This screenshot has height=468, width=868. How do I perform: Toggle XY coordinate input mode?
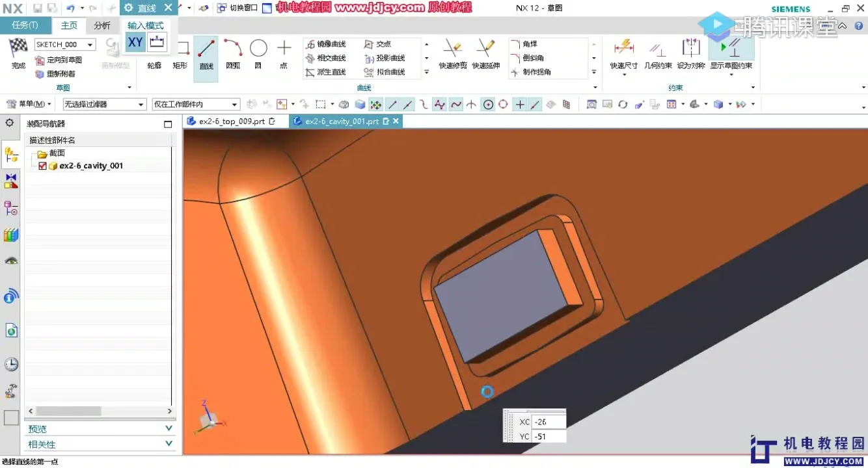coord(135,43)
